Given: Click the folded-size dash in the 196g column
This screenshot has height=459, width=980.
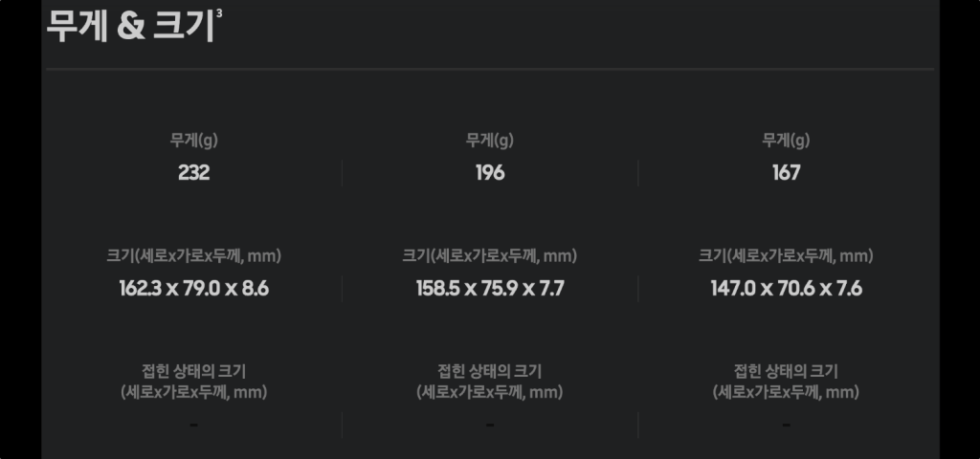Looking at the screenshot, I should pos(490,424).
